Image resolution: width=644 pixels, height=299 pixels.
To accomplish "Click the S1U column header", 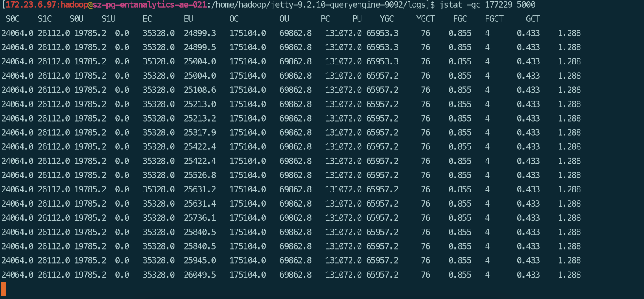I will 108,19.
